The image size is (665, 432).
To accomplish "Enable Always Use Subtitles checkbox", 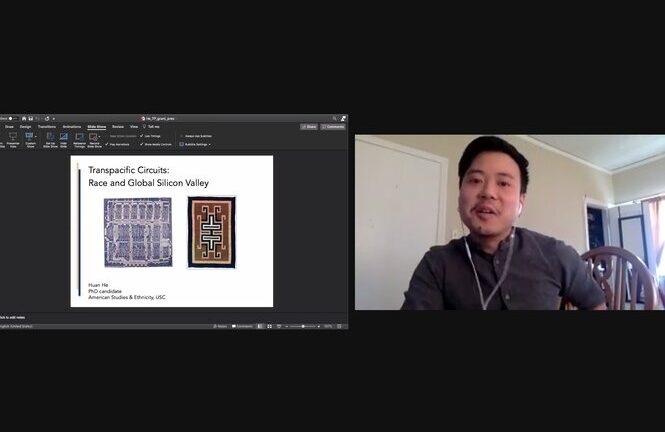I will 181,135.
